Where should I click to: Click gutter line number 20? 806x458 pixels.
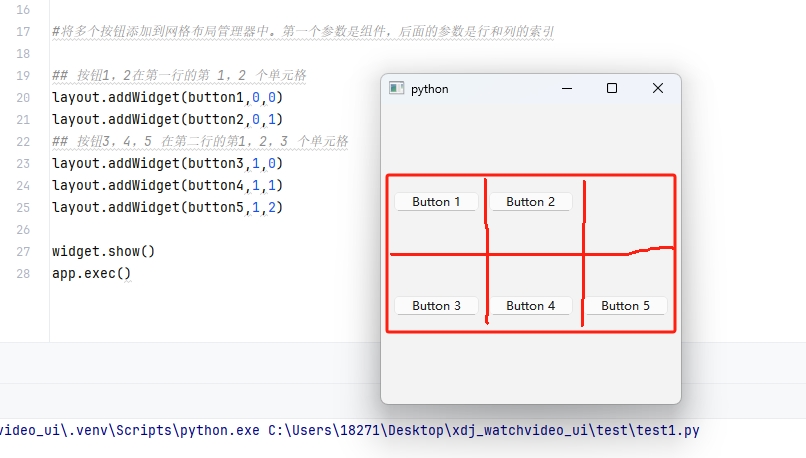tap(23, 98)
